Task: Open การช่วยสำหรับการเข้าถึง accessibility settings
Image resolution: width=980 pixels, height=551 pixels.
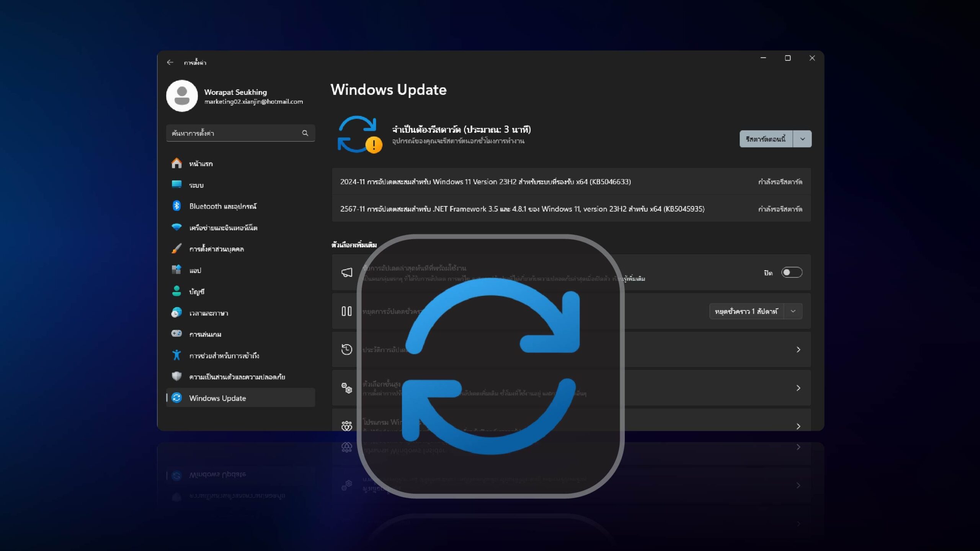Action: (240, 355)
